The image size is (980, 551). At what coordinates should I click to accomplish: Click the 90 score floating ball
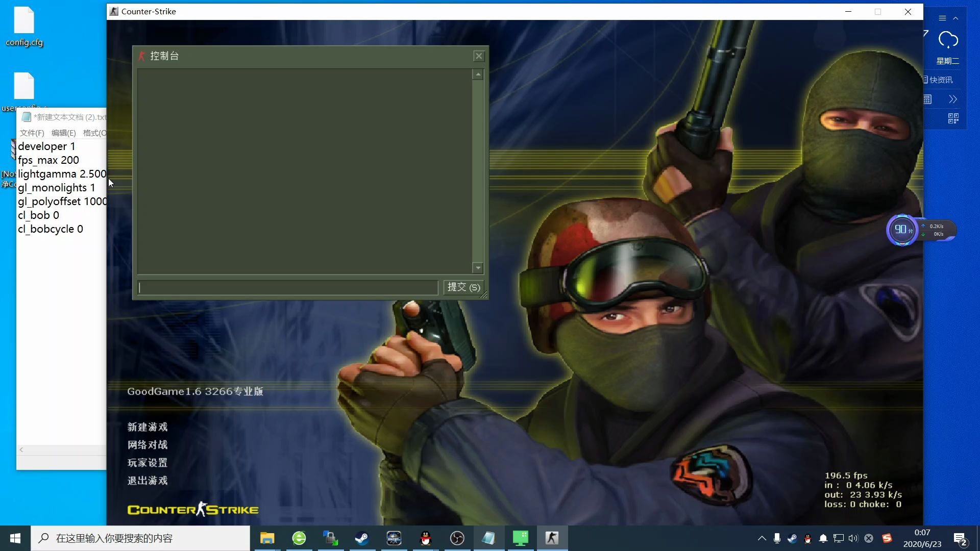pos(902,230)
